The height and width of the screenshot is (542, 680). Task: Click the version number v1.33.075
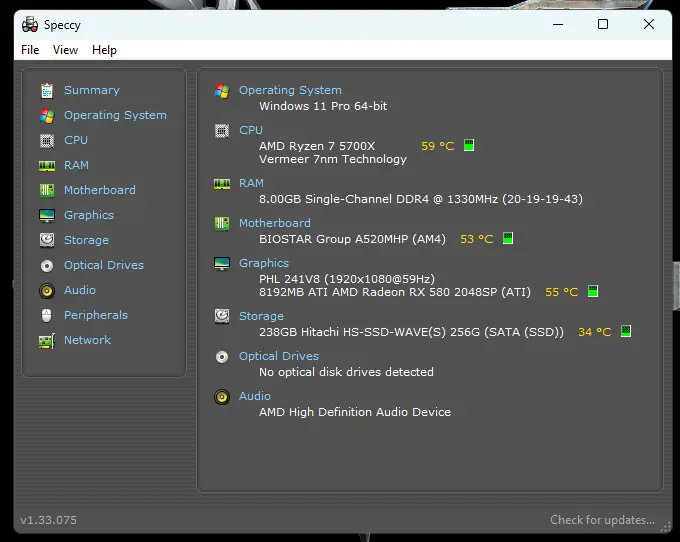click(x=49, y=520)
